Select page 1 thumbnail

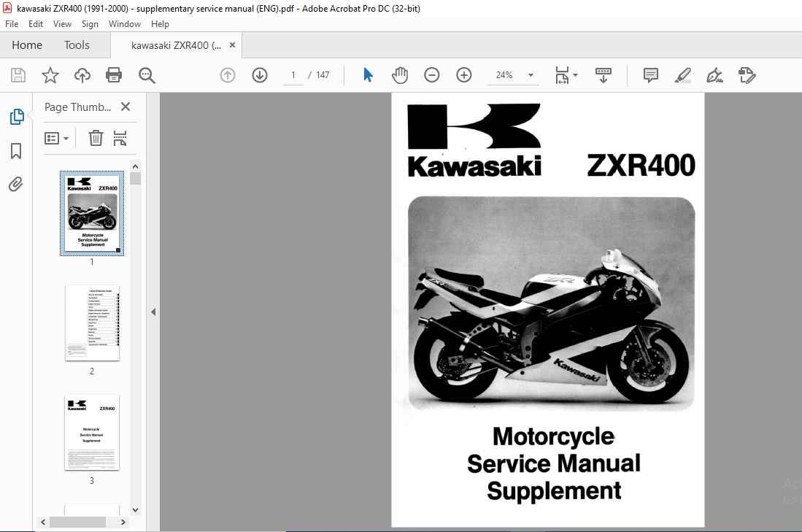coord(92,213)
